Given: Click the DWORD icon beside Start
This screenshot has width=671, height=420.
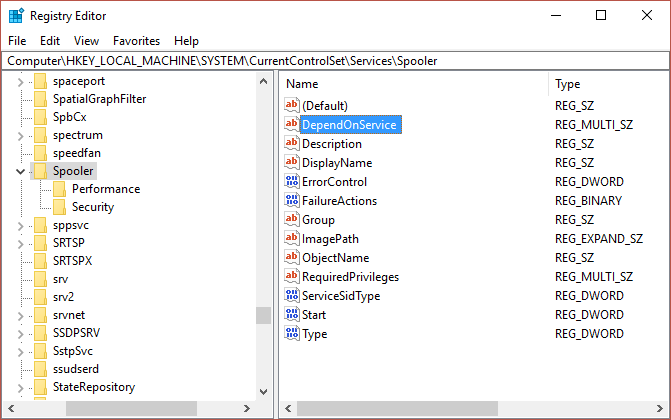Looking at the screenshot, I should (292, 315).
